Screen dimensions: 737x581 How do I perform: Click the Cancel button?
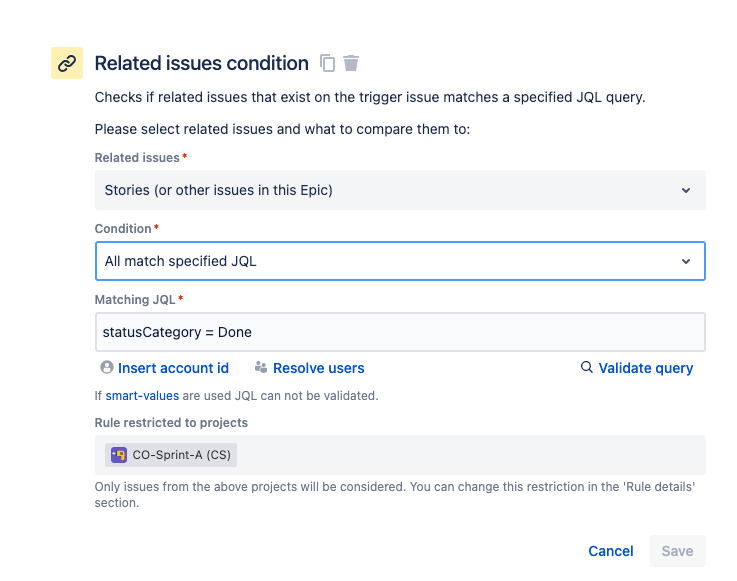(x=611, y=551)
